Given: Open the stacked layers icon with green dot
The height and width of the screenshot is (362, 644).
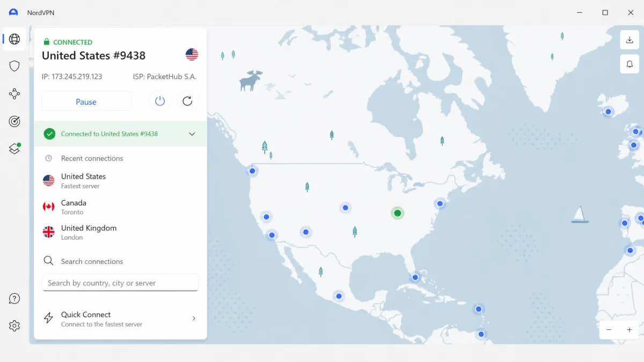Looking at the screenshot, I should coord(14,149).
